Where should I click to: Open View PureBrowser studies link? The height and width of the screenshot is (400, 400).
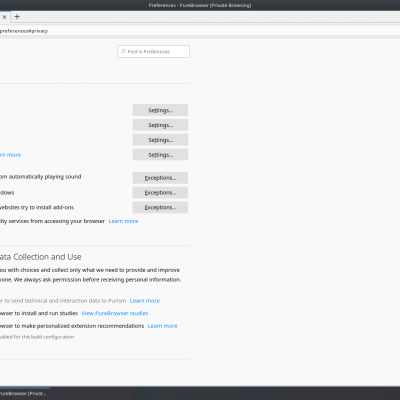point(115,313)
